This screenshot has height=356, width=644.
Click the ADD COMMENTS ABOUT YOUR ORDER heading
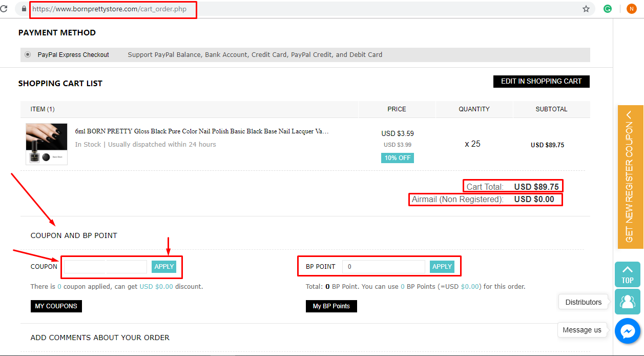pos(100,338)
